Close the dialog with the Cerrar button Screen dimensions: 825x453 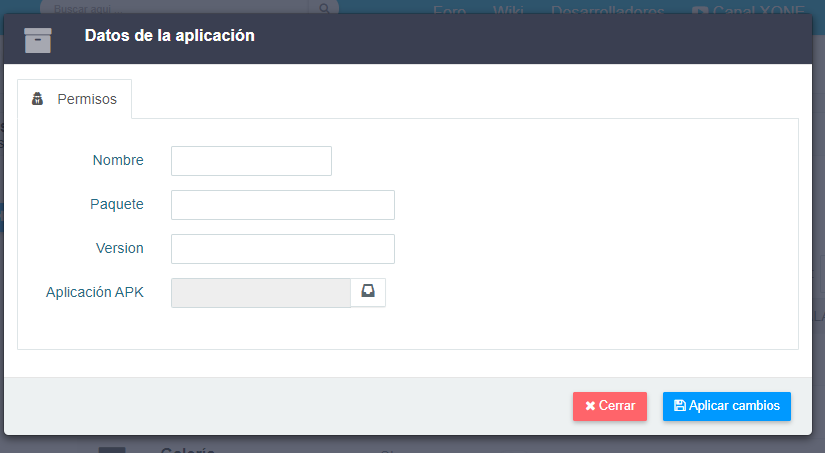(x=610, y=406)
